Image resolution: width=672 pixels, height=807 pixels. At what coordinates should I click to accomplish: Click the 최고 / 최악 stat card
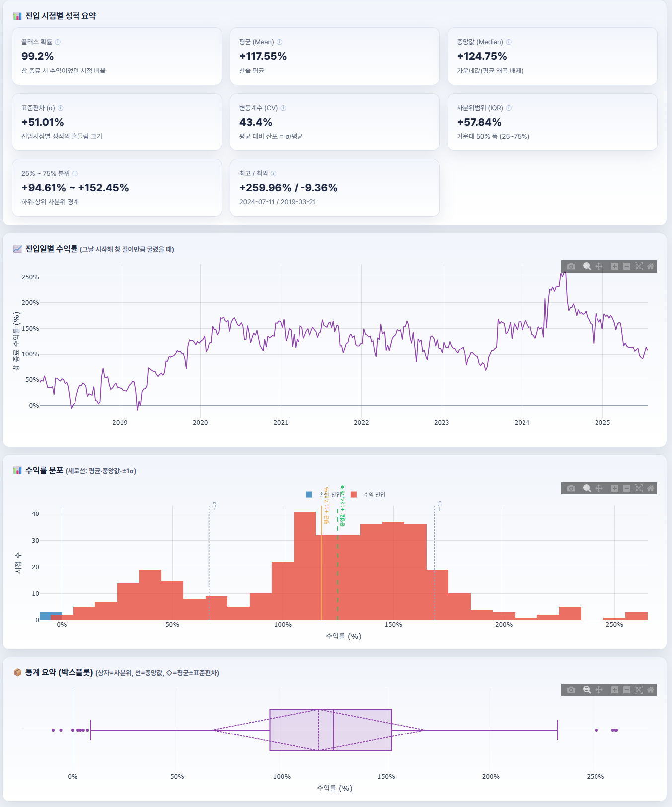tap(335, 188)
